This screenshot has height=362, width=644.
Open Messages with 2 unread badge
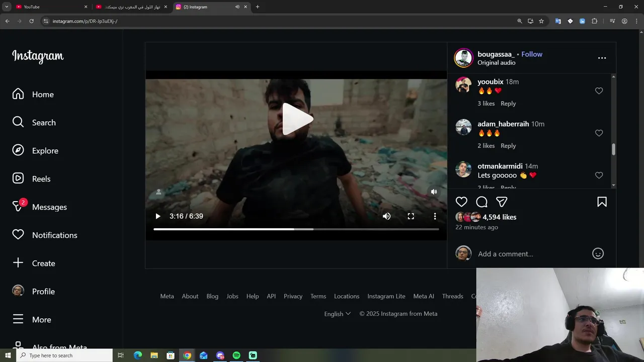[40, 207]
